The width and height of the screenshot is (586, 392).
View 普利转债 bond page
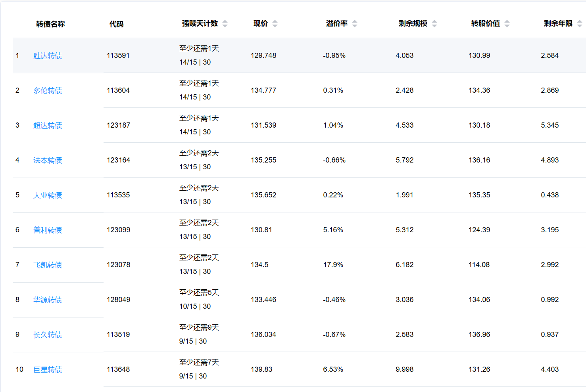pyautogui.click(x=48, y=230)
